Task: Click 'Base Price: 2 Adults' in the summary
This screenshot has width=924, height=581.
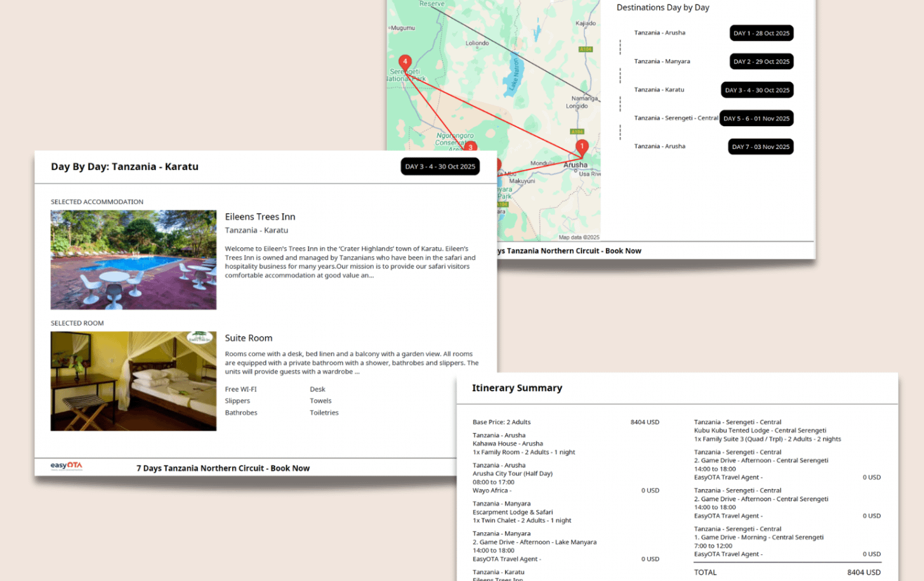Action: coord(501,422)
